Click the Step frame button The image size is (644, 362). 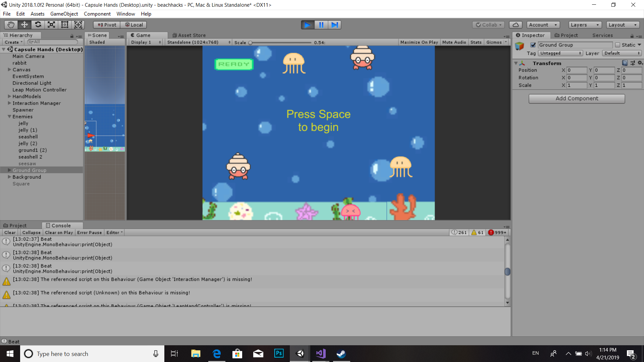pos(334,25)
